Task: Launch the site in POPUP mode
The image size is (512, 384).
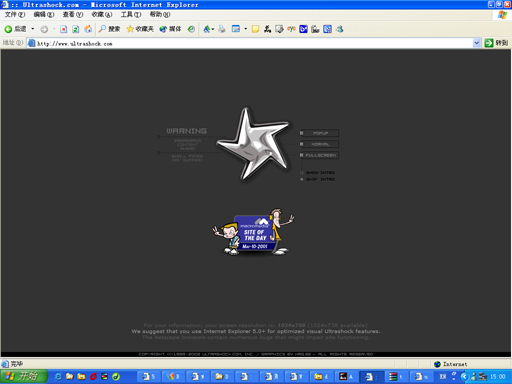Action: tap(319, 133)
